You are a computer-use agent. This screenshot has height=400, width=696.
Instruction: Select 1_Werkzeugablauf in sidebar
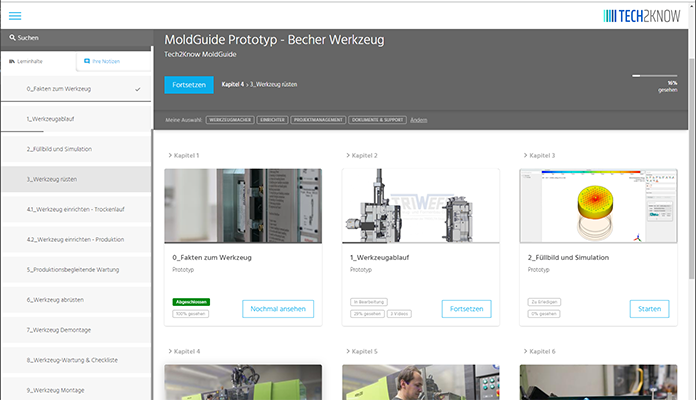76,119
